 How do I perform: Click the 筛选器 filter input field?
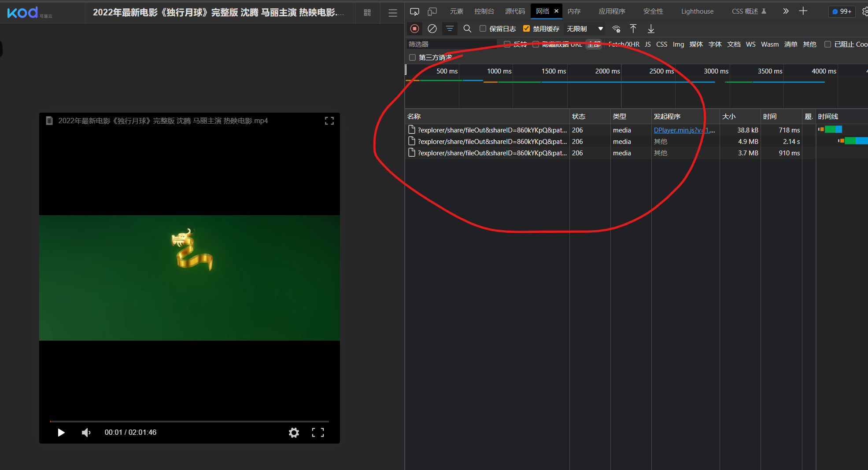point(451,44)
